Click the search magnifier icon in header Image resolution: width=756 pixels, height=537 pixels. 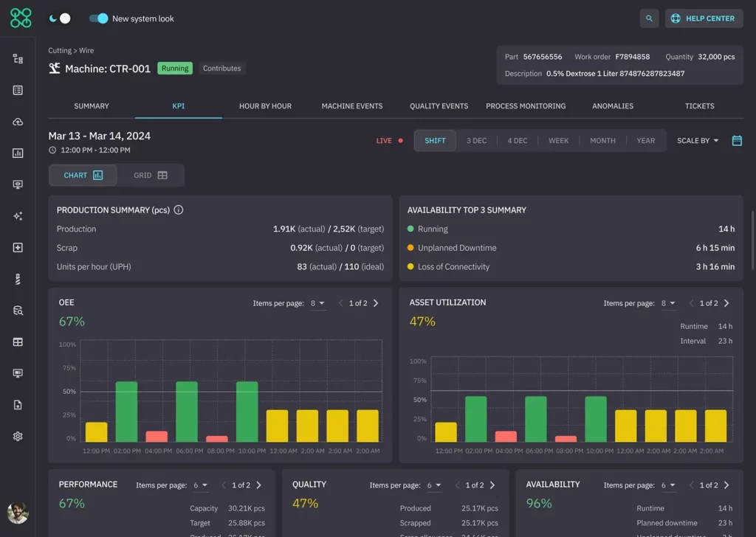point(649,18)
